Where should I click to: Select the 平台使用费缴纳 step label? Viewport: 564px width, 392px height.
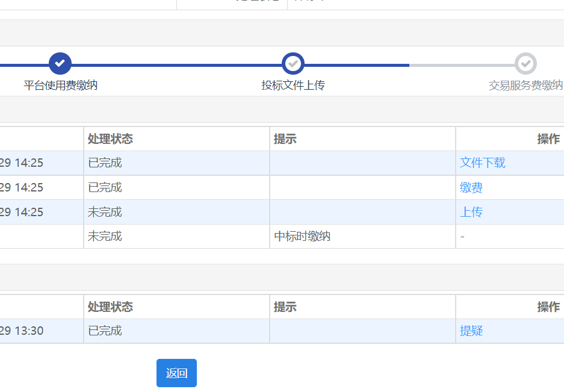pos(60,86)
